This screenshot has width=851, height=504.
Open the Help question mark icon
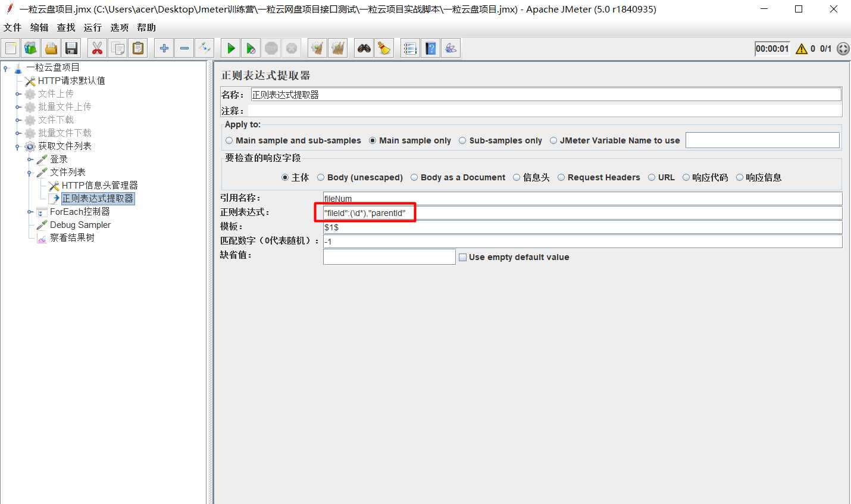(431, 48)
